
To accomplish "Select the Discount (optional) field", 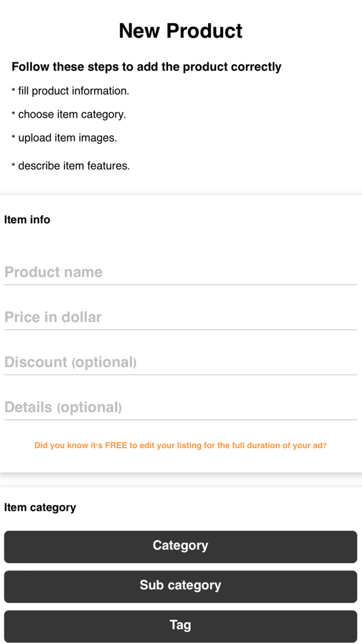I will pos(180,362).
